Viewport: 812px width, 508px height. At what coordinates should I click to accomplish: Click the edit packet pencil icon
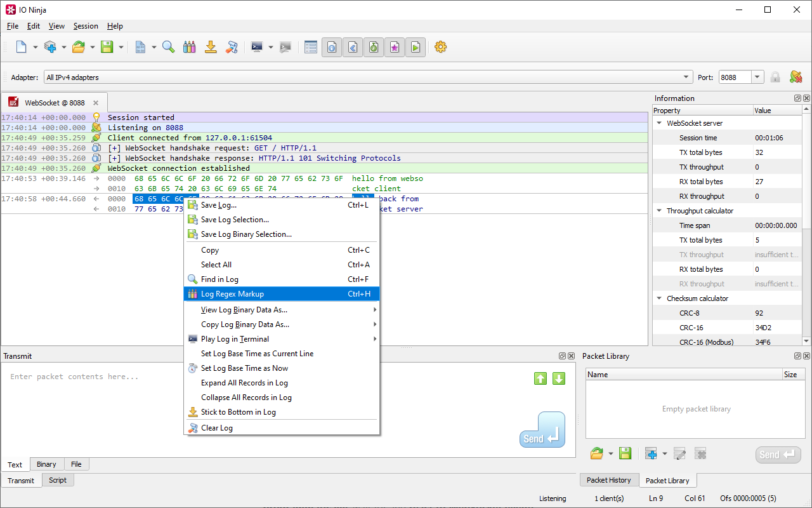click(x=679, y=453)
